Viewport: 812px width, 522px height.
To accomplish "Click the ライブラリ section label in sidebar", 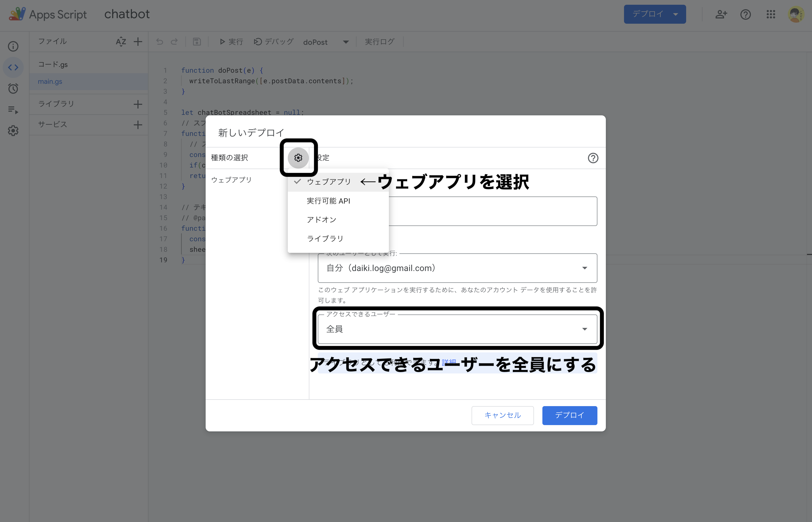I will 56,104.
